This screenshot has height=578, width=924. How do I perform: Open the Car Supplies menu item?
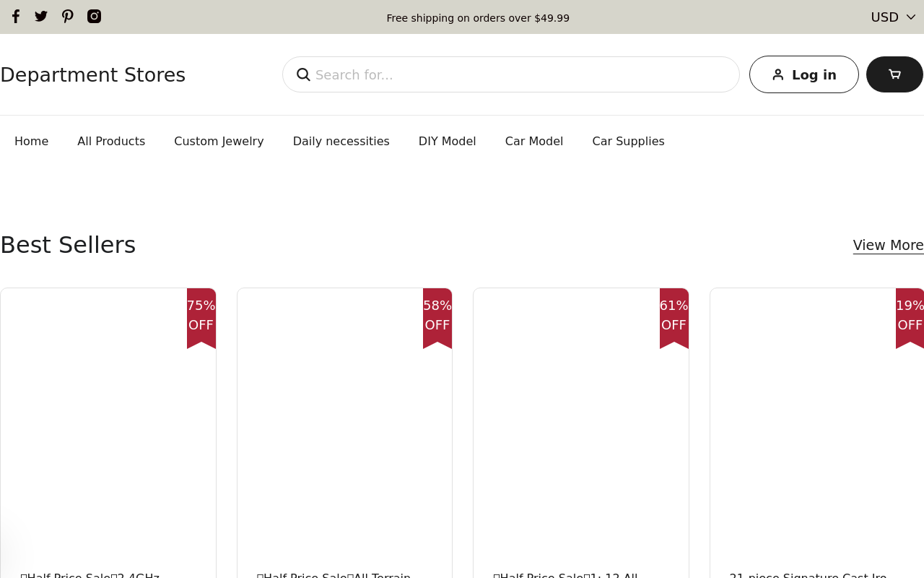point(629,142)
